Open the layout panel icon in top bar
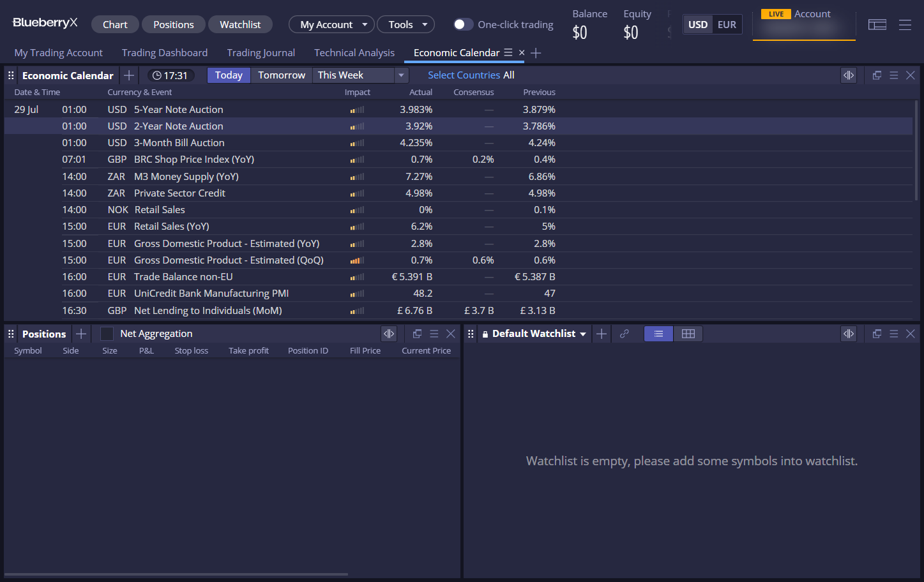The image size is (924, 582). pyautogui.click(x=877, y=25)
